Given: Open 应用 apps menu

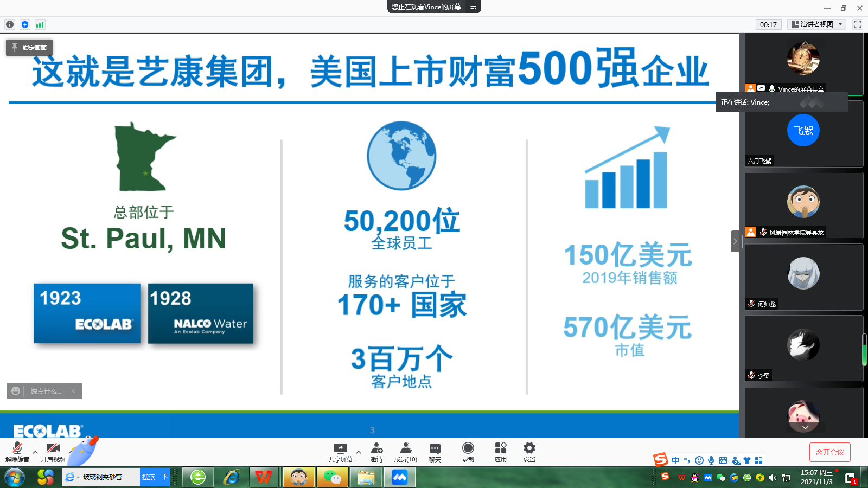Looking at the screenshot, I should tap(501, 452).
